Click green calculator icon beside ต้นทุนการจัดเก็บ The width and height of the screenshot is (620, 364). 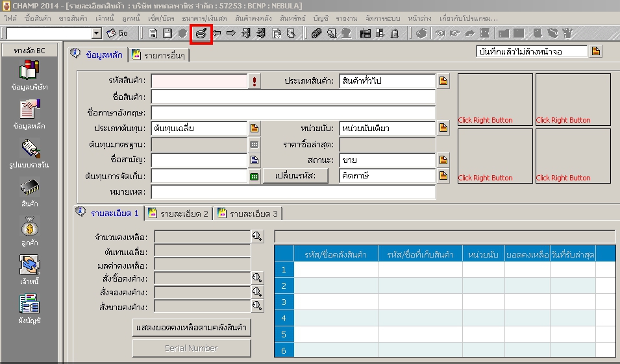pyautogui.click(x=254, y=176)
